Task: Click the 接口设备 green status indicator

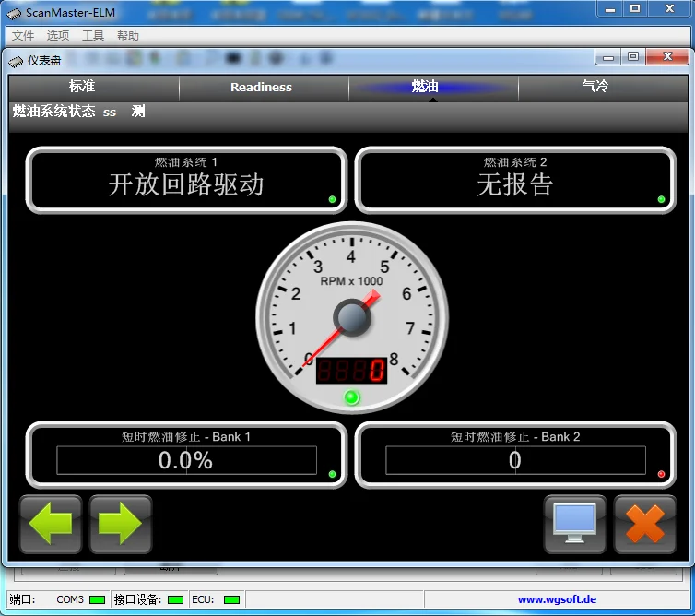Action: click(x=175, y=600)
